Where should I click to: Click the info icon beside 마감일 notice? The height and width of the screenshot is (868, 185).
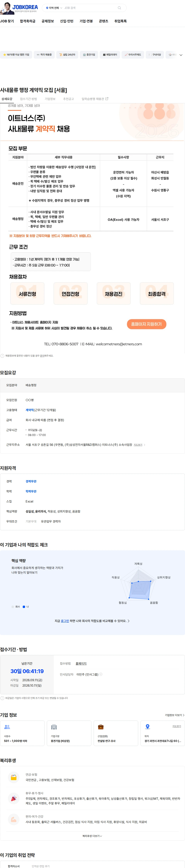tap(2, 698)
